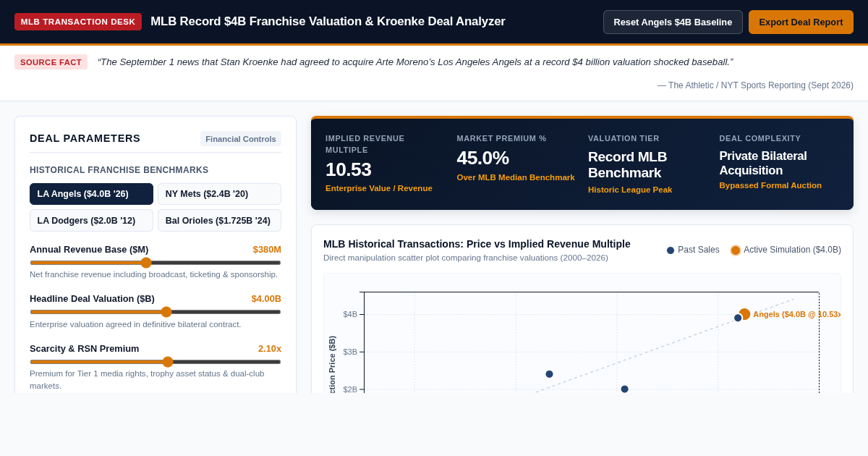Click Over MLB Median Benchmark subtext
Image resolution: width=868 pixels, height=456 pixels.
(x=516, y=177)
